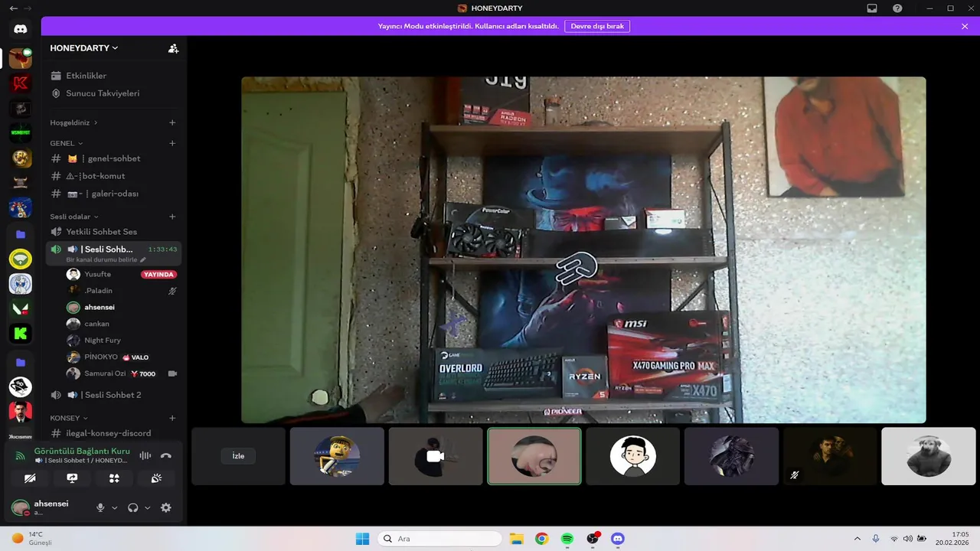Go back with the title bar arrow
Screen dimensions: 980x551
[13, 8]
